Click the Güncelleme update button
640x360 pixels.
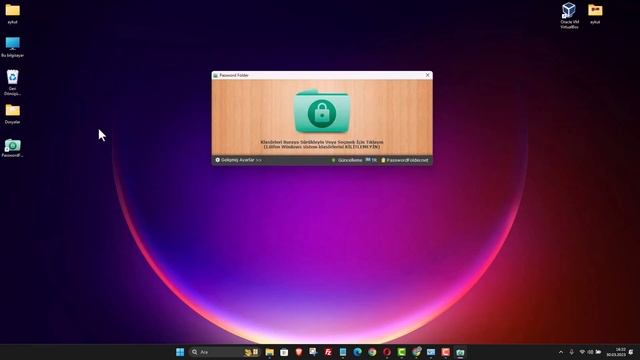coord(347,160)
